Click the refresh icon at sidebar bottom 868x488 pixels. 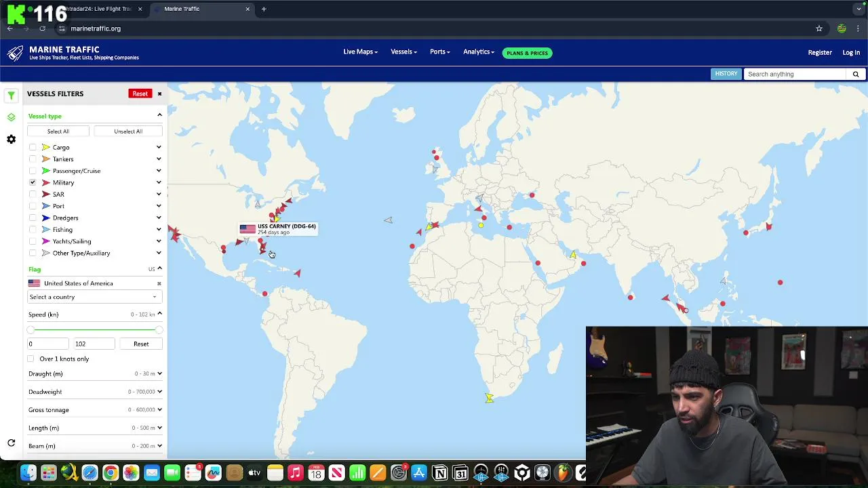pyautogui.click(x=11, y=443)
